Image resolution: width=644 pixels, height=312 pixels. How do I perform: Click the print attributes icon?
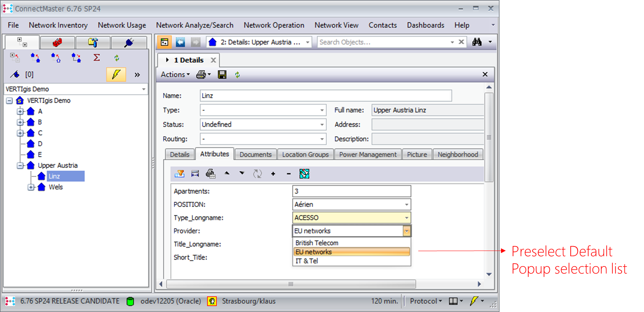(211, 174)
